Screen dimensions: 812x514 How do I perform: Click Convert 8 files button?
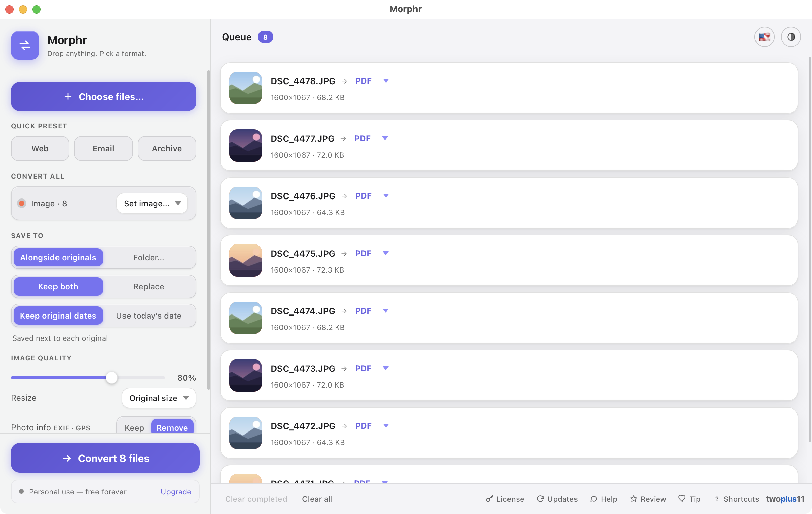[105, 458]
